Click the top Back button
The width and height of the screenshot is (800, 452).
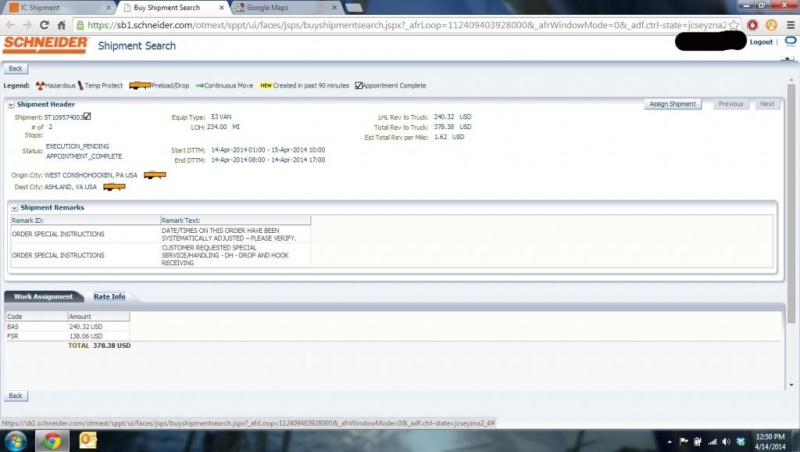pos(15,68)
